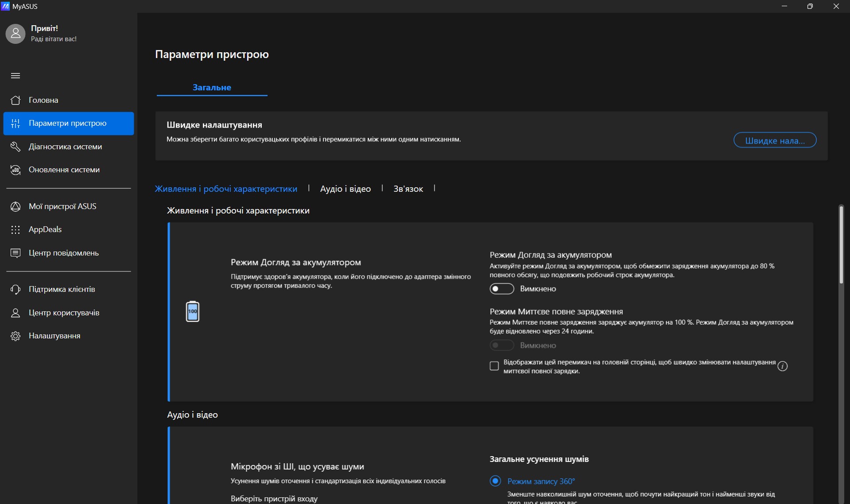Click the vertical scrollbar on the right
The image size is (850, 504).
click(x=841, y=244)
